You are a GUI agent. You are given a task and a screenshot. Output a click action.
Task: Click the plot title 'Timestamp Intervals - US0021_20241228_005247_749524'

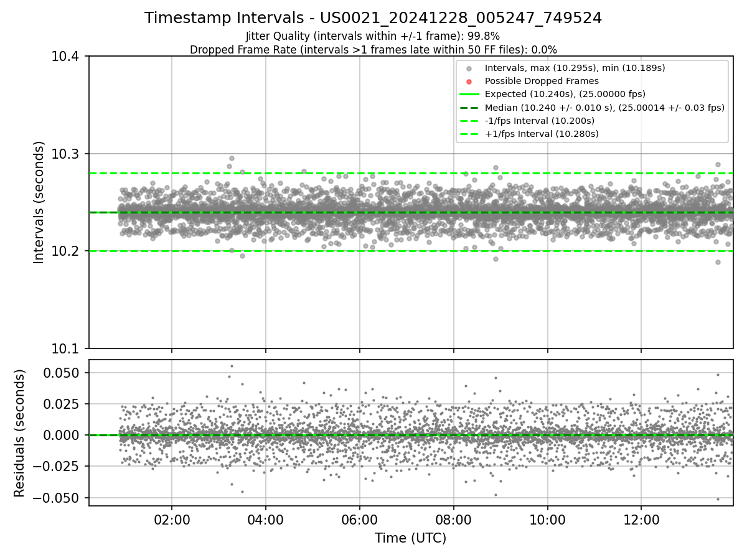(x=373, y=18)
